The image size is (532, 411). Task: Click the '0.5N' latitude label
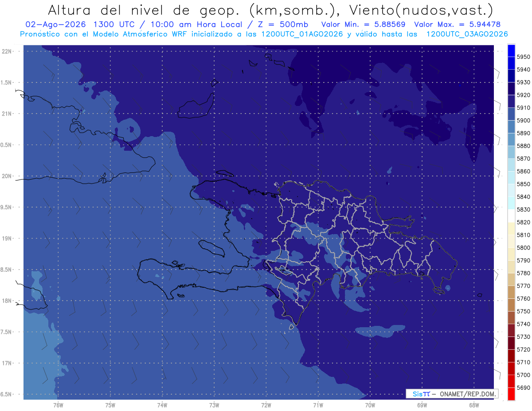(7, 145)
